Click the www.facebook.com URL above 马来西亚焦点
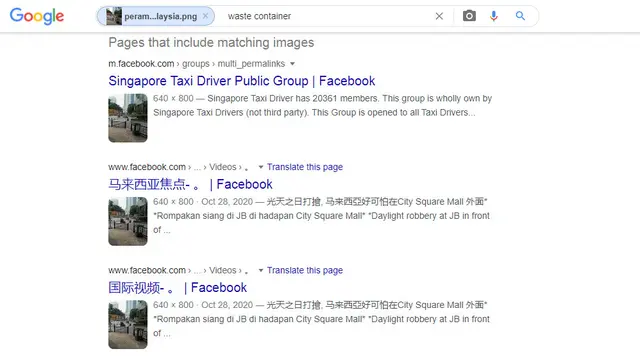The height and width of the screenshot is (360, 640). 178,167
